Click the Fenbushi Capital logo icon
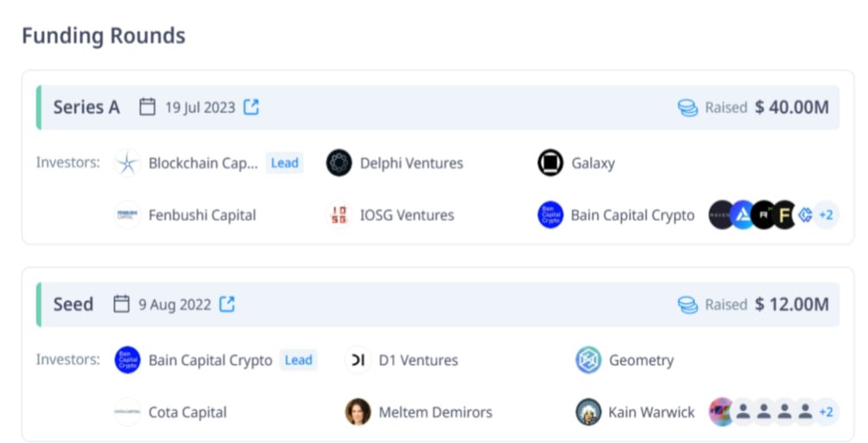 point(127,215)
